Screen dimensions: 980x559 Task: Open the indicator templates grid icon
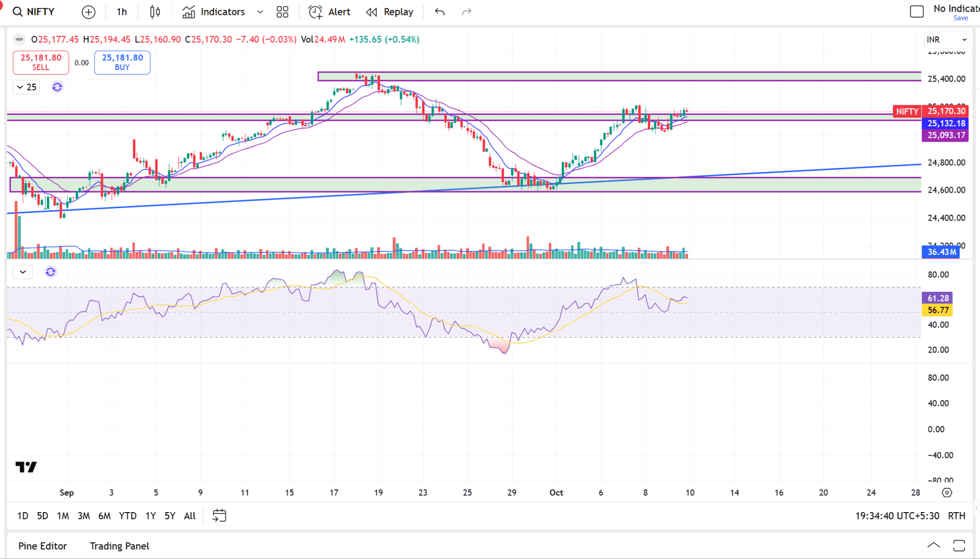pos(282,12)
